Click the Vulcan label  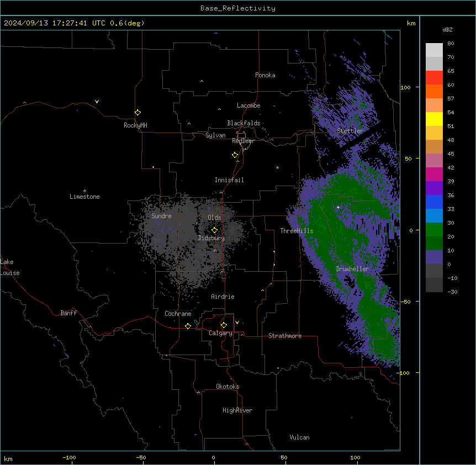pyautogui.click(x=299, y=437)
